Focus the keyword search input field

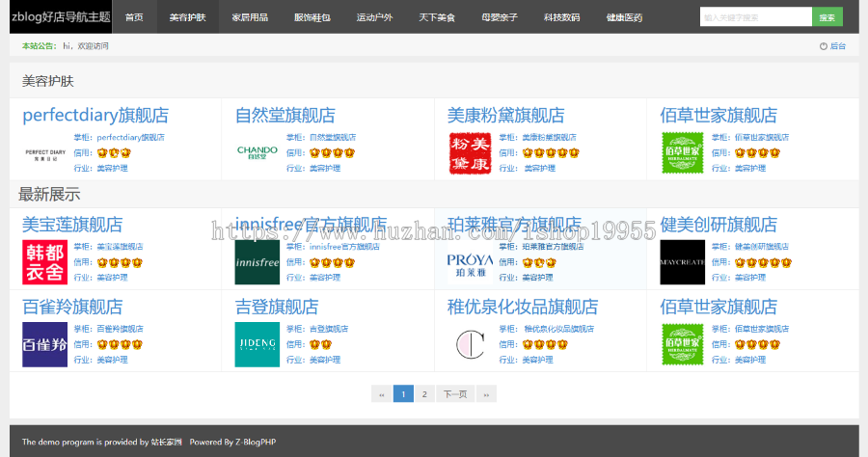(755, 17)
